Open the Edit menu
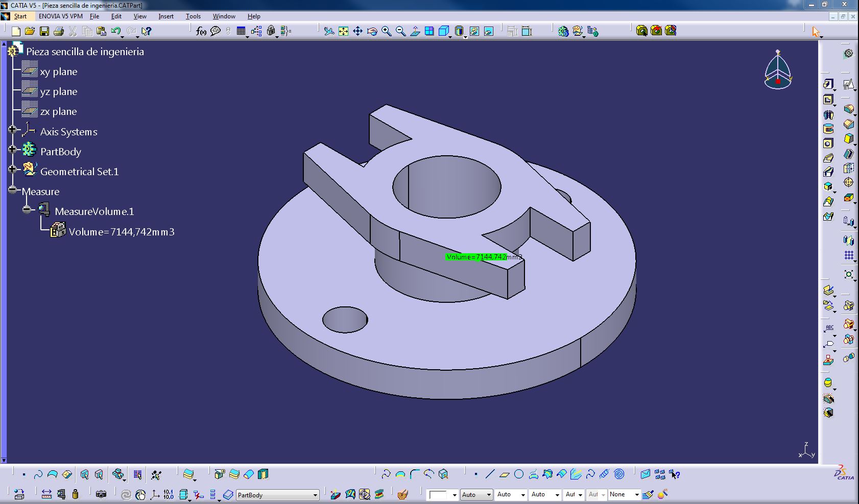 coord(116,16)
